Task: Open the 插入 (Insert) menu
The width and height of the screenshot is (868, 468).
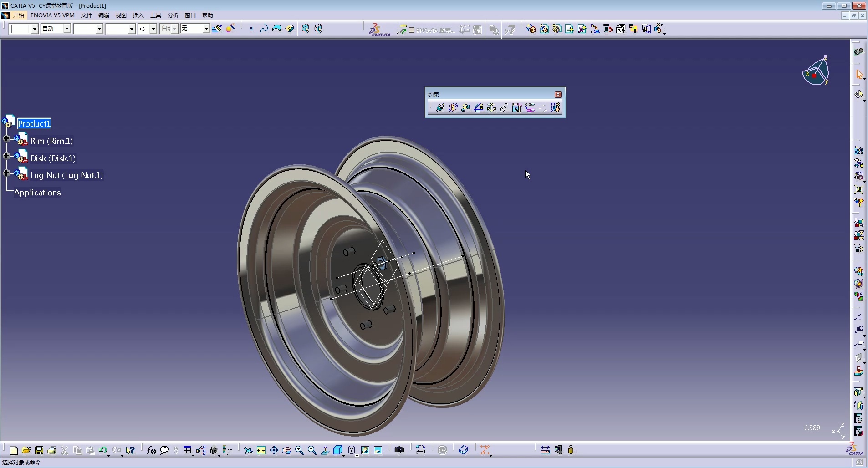Action: pos(138,15)
